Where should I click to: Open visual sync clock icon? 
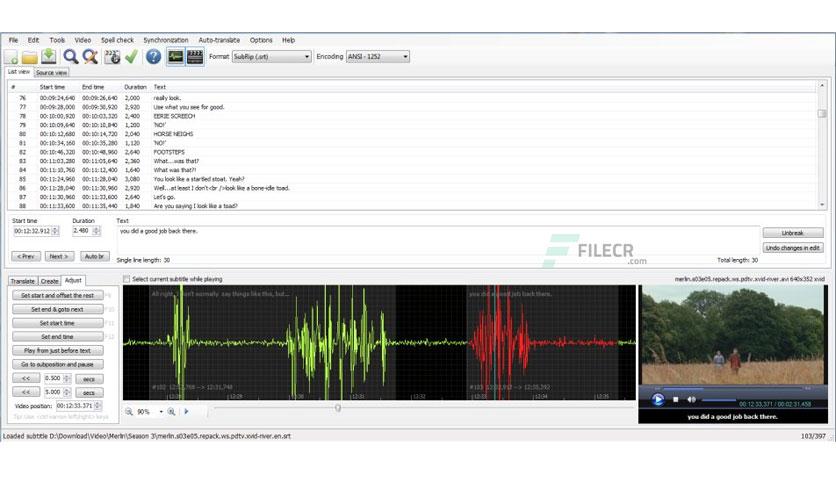pos(112,57)
